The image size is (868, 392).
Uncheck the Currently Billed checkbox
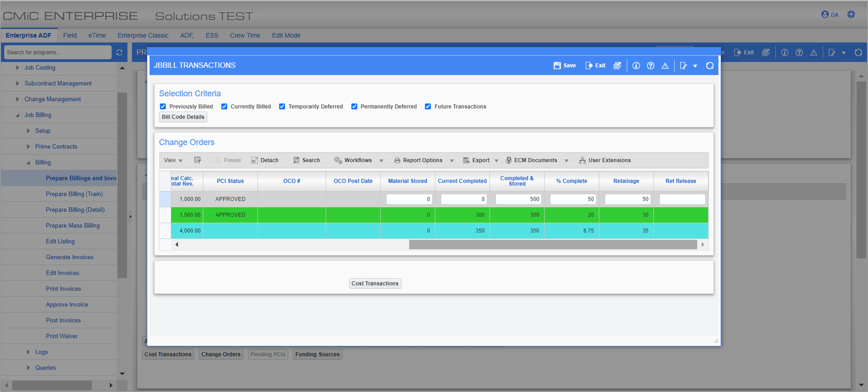(x=224, y=106)
